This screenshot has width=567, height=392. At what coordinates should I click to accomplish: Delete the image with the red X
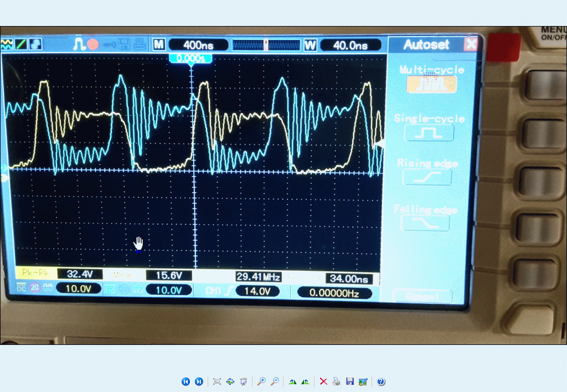323,381
